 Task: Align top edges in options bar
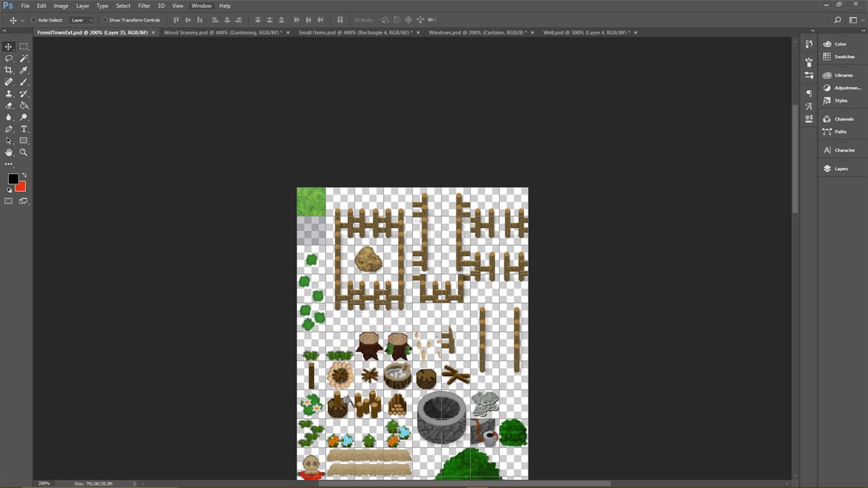(x=178, y=20)
